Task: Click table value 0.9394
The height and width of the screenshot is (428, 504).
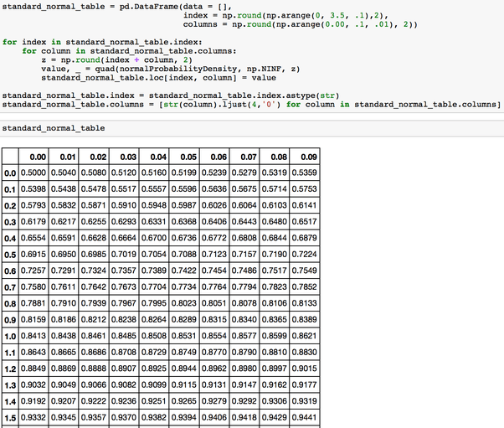Action: click(x=184, y=417)
